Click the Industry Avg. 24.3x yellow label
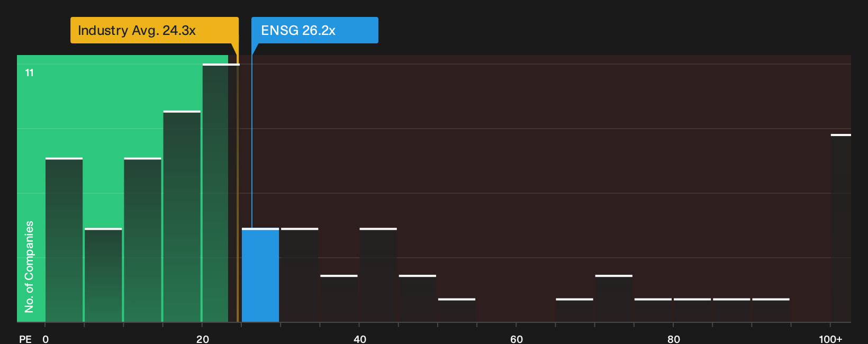This screenshot has height=344, width=868. (x=155, y=30)
